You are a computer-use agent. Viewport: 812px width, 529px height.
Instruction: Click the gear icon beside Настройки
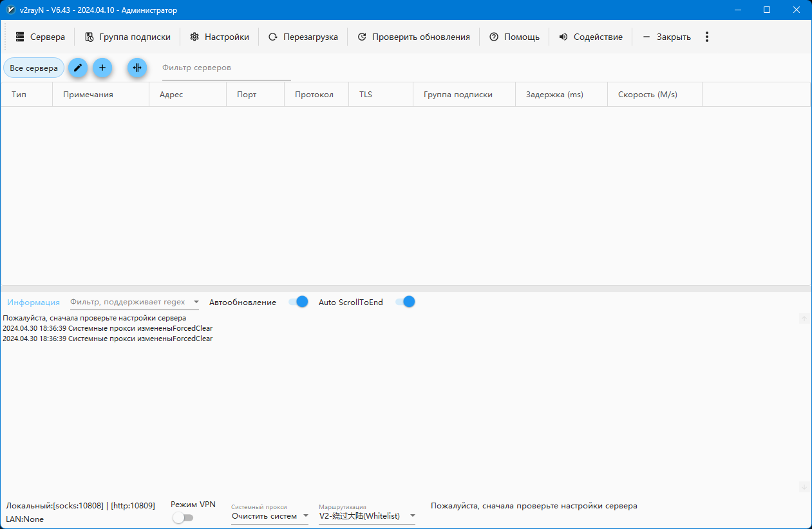click(x=194, y=37)
